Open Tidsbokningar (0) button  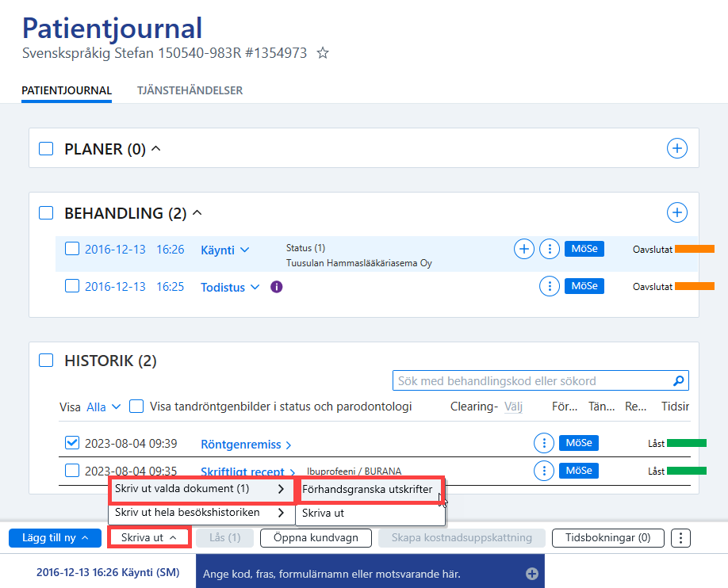click(x=607, y=538)
